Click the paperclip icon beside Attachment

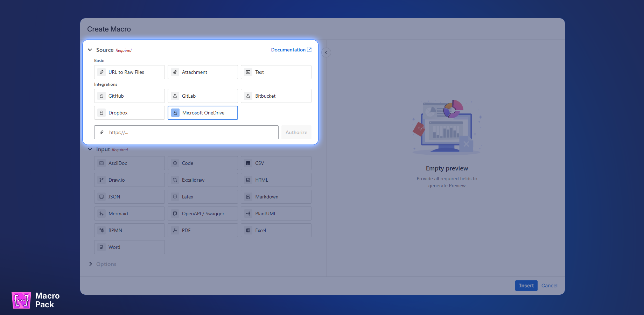click(175, 72)
